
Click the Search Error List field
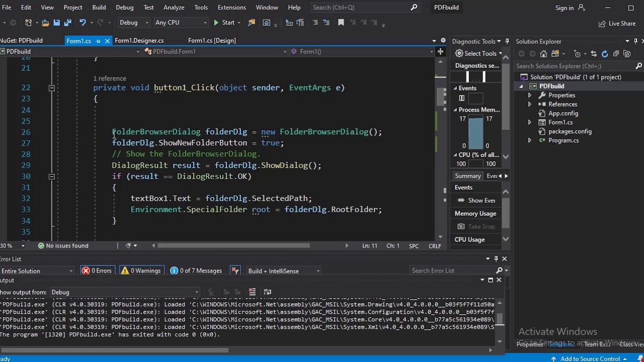(x=453, y=270)
